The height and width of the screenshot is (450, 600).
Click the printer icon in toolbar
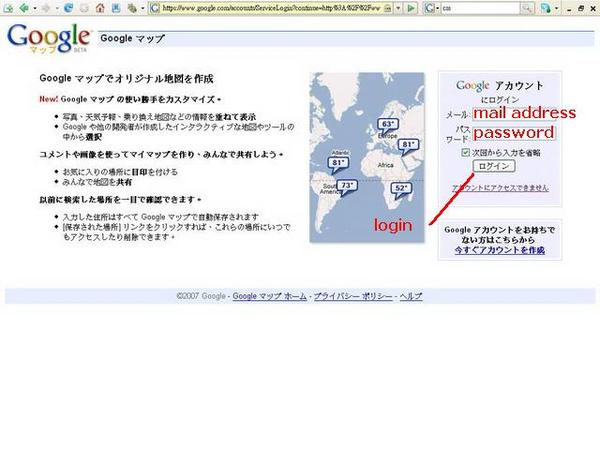(132, 8)
